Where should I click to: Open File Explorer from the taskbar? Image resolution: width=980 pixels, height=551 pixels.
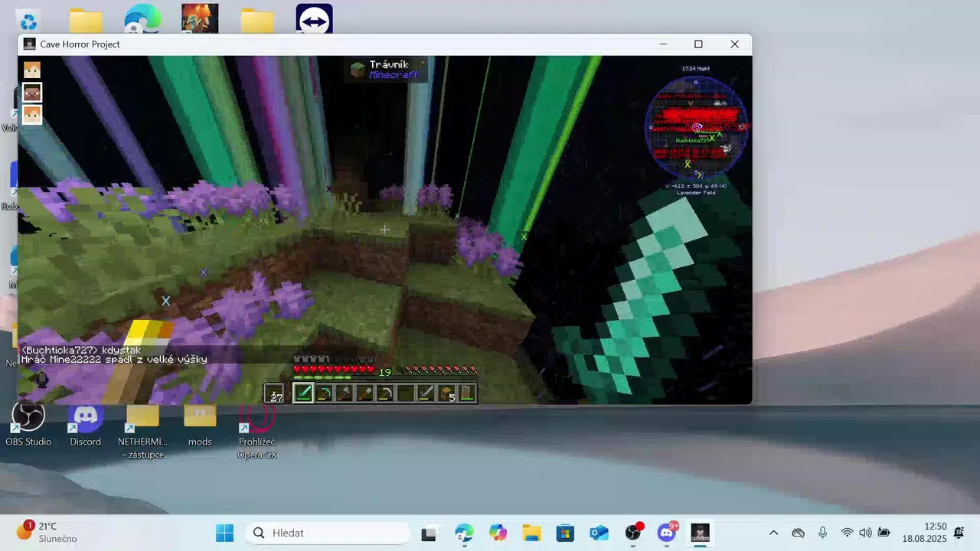pyautogui.click(x=531, y=533)
